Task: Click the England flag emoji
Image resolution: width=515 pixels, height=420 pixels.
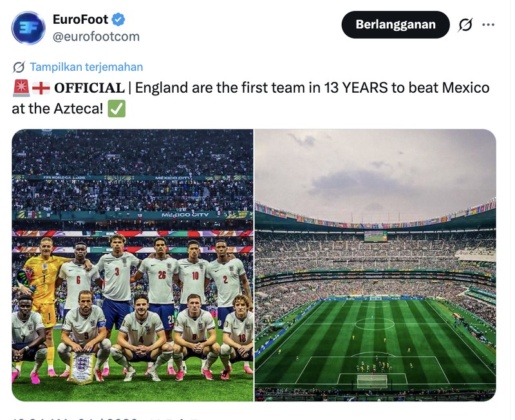Action: click(x=41, y=88)
